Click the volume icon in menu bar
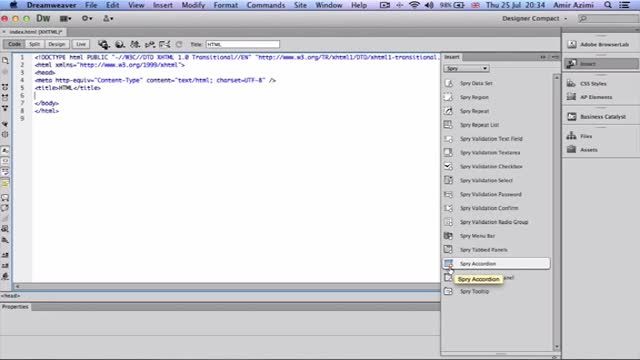 (x=429, y=5)
